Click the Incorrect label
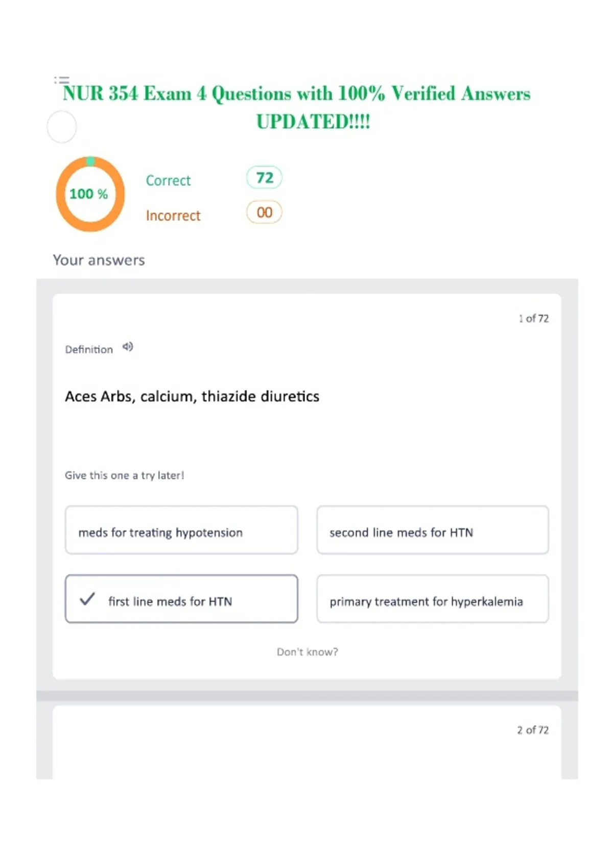The width and height of the screenshot is (613, 868). coord(173,215)
